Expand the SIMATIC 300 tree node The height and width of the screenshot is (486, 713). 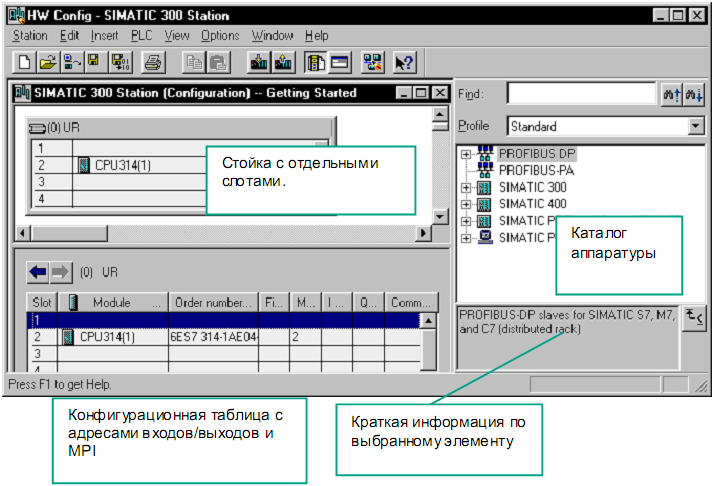click(465, 187)
